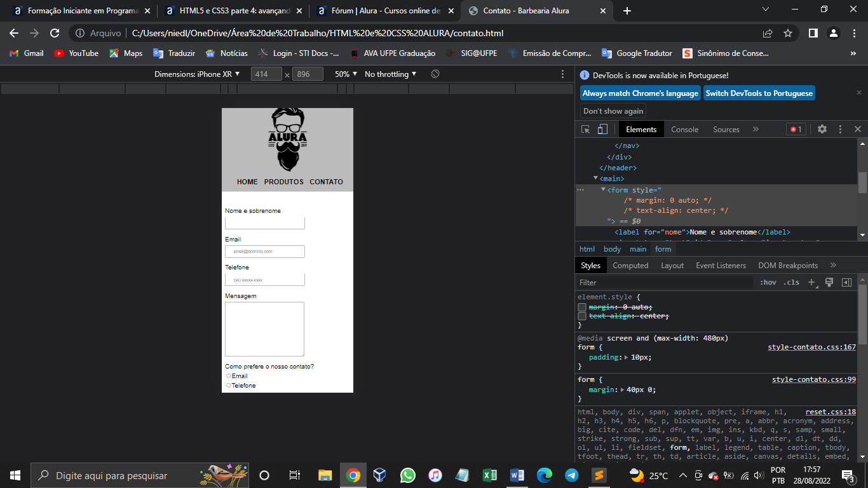The width and height of the screenshot is (868, 488).
Task: Enable the text-align: center checkbox
Action: click(581, 316)
